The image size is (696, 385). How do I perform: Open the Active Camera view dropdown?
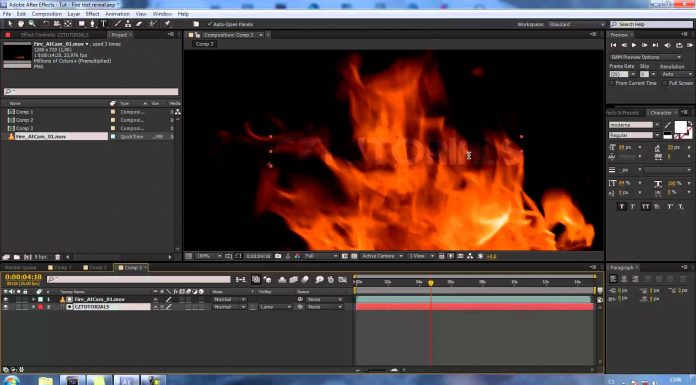point(382,256)
